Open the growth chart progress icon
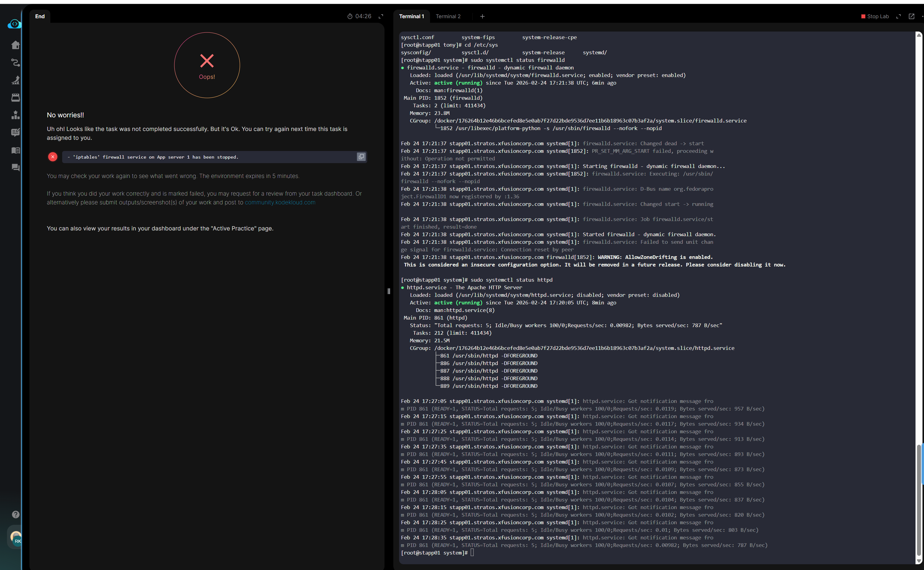Image resolution: width=924 pixels, height=570 pixels. [15, 80]
